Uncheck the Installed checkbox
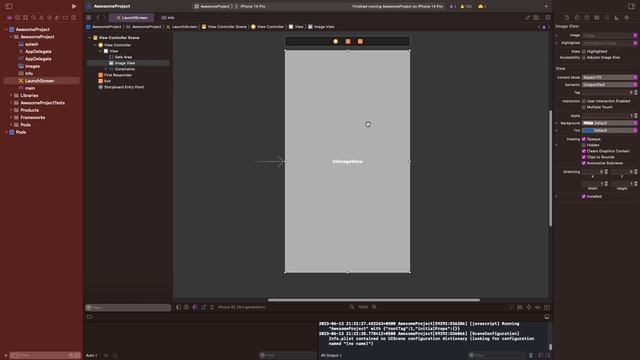The width and height of the screenshot is (640, 360). pos(584,196)
